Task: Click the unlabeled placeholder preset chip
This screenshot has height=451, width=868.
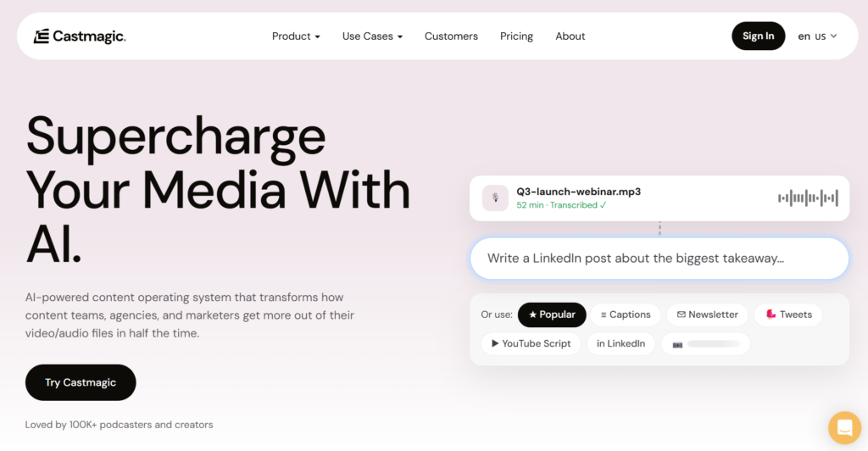Action: pos(706,343)
